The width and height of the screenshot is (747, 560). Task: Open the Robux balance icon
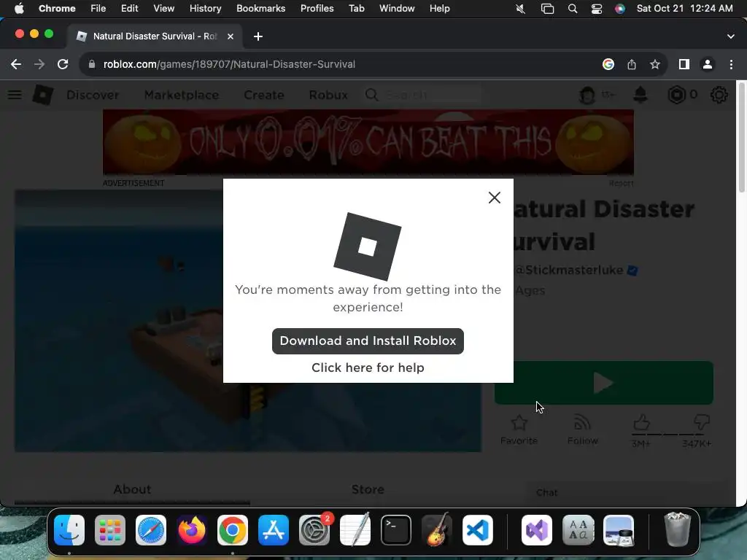point(676,95)
